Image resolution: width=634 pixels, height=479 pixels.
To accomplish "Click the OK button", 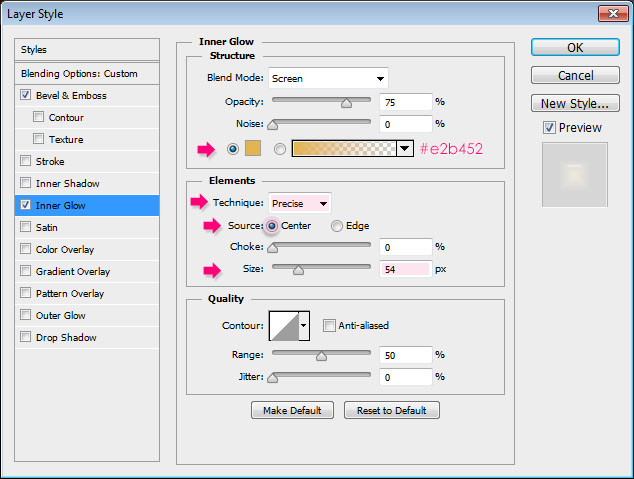I will click(x=575, y=47).
